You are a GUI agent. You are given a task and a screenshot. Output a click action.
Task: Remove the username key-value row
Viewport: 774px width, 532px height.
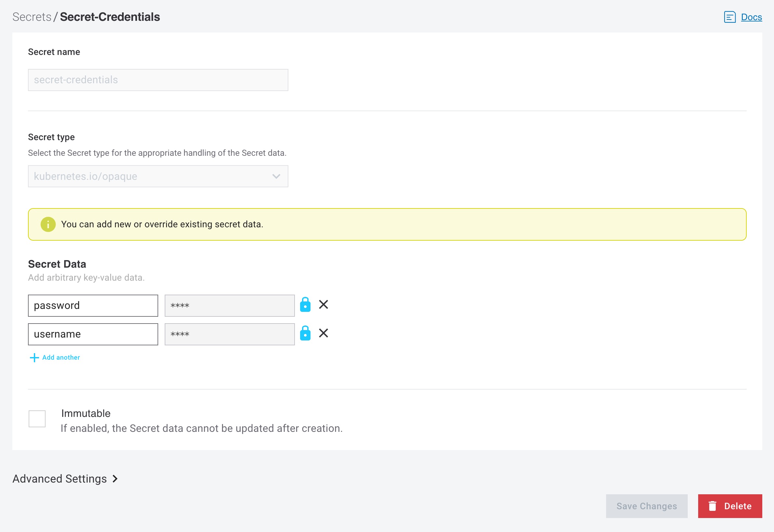(x=323, y=333)
